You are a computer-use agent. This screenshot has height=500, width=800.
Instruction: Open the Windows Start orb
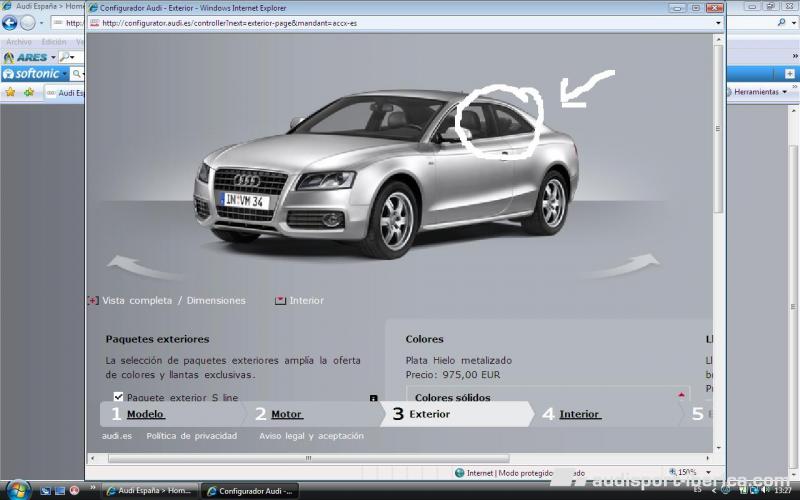tap(17, 490)
